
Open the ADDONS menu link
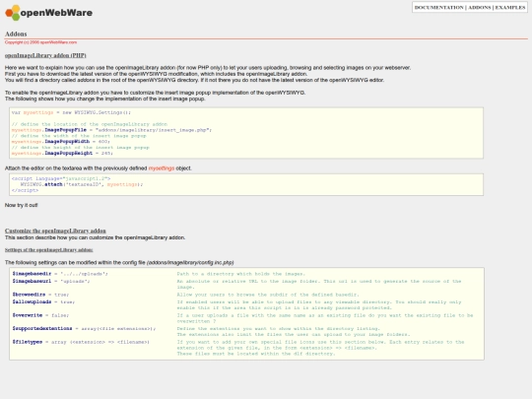[x=480, y=8]
